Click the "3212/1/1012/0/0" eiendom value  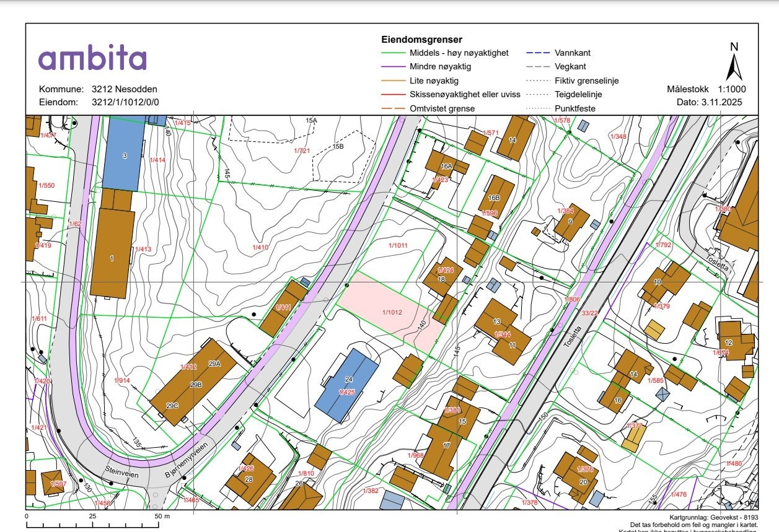pyautogui.click(x=125, y=102)
